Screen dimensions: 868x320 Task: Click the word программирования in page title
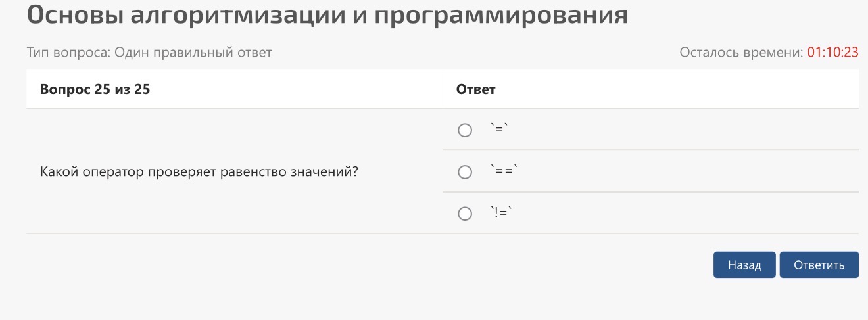coord(501,14)
